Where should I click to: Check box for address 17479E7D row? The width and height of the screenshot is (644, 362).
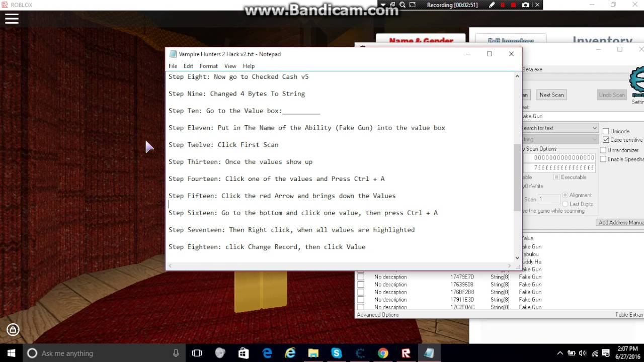[x=361, y=277]
